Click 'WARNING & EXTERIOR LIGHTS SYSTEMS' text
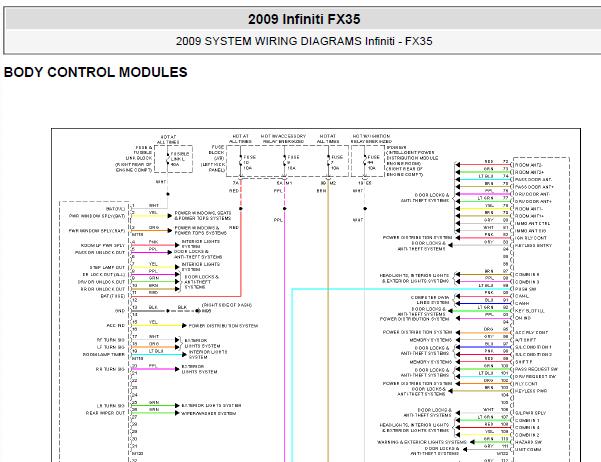Viewport: 601px width, 462px height. pos(422,442)
